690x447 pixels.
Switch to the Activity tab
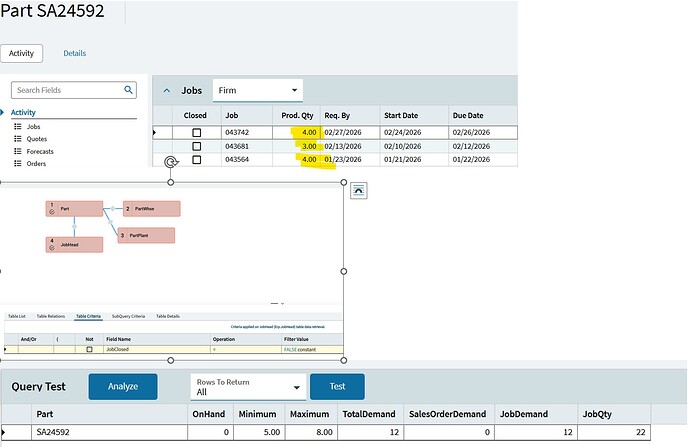click(22, 53)
